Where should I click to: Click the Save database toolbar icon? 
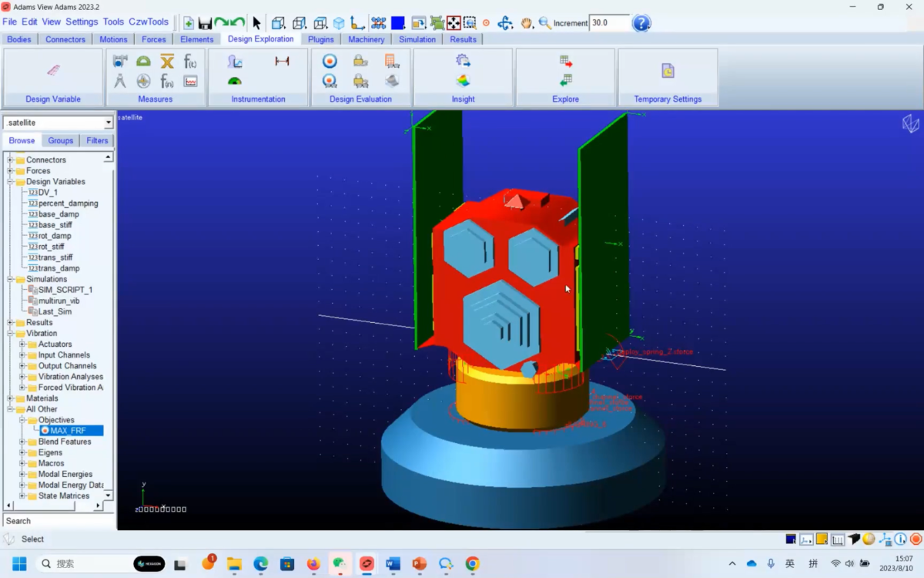205,23
